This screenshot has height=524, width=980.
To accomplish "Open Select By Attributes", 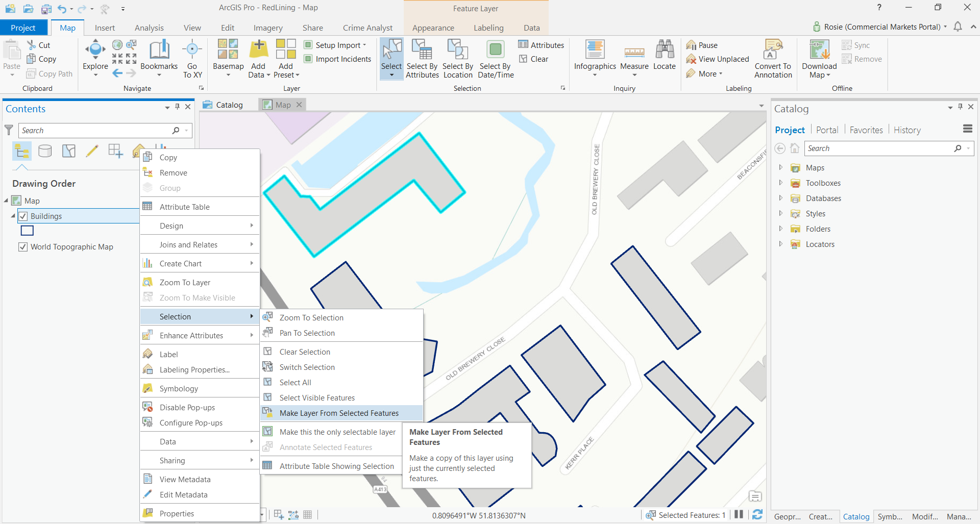I will point(422,59).
